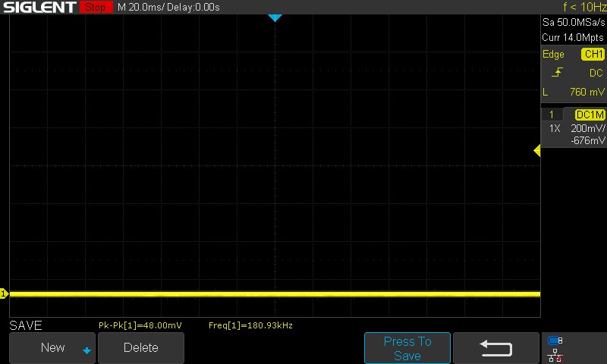The height and width of the screenshot is (364, 607).
Task: Click the Press To Save button
Action: (x=407, y=348)
